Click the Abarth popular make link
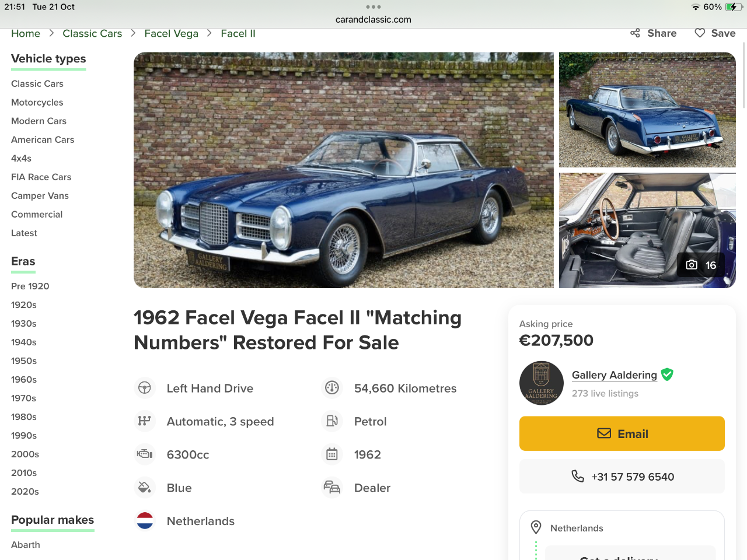This screenshot has height=560, width=747. click(x=26, y=545)
